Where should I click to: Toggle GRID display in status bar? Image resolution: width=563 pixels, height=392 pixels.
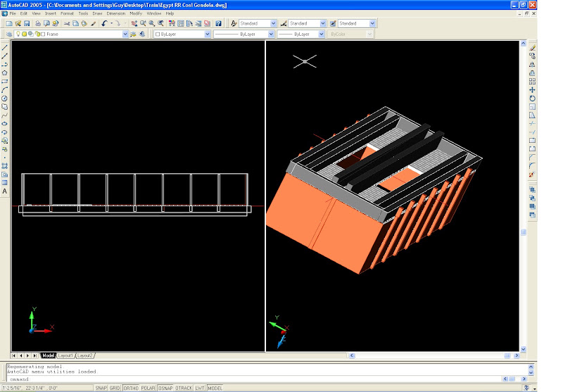[x=115, y=388]
